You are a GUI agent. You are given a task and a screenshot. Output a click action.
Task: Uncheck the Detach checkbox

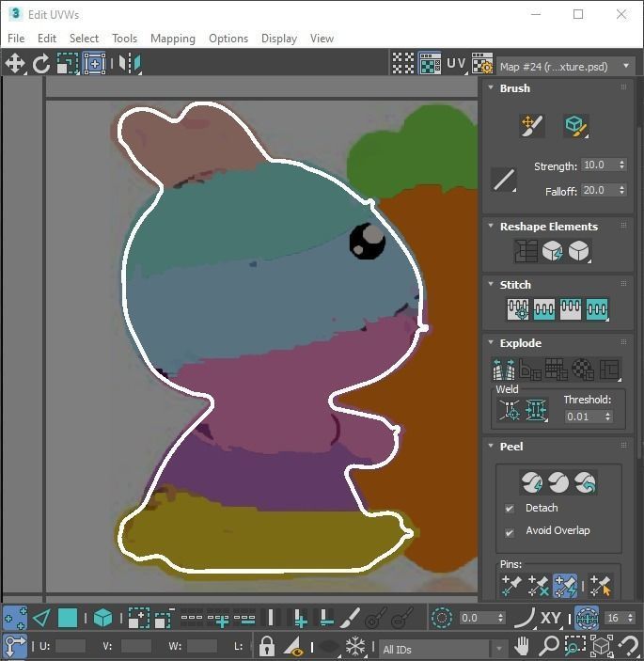pyautogui.click(x=510, y=509)
